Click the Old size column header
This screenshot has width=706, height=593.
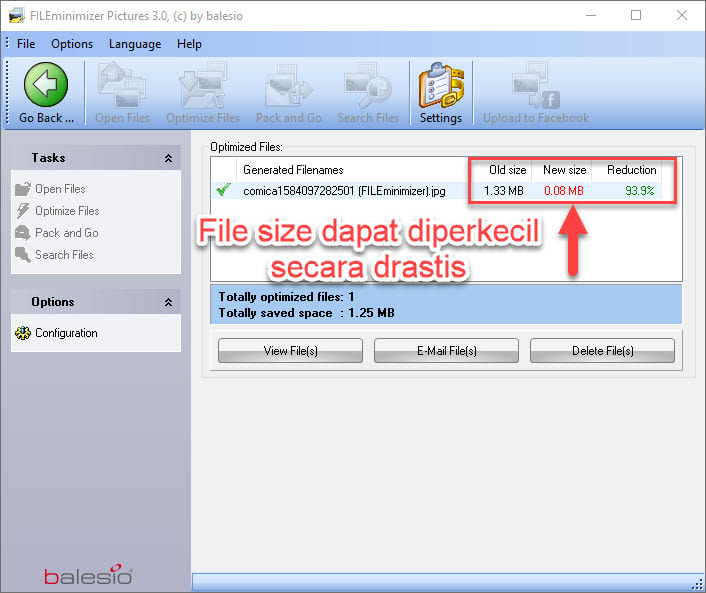tap(507, 170)
